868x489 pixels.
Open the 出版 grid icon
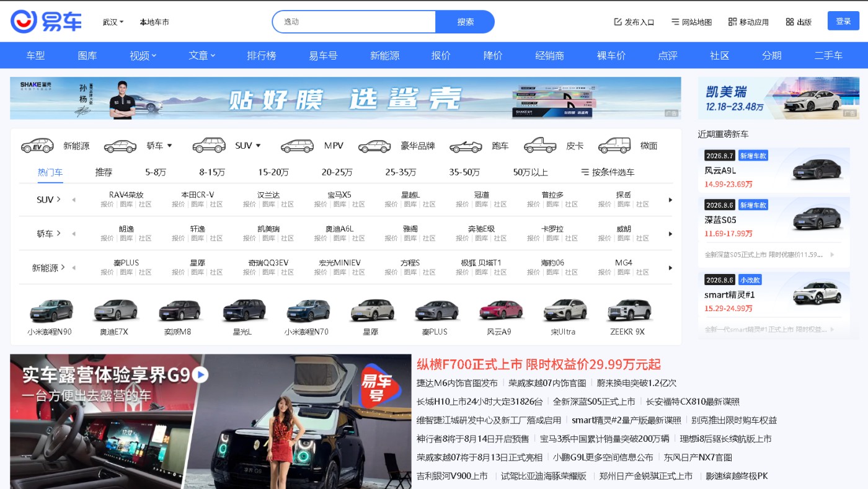click(789, 22)
